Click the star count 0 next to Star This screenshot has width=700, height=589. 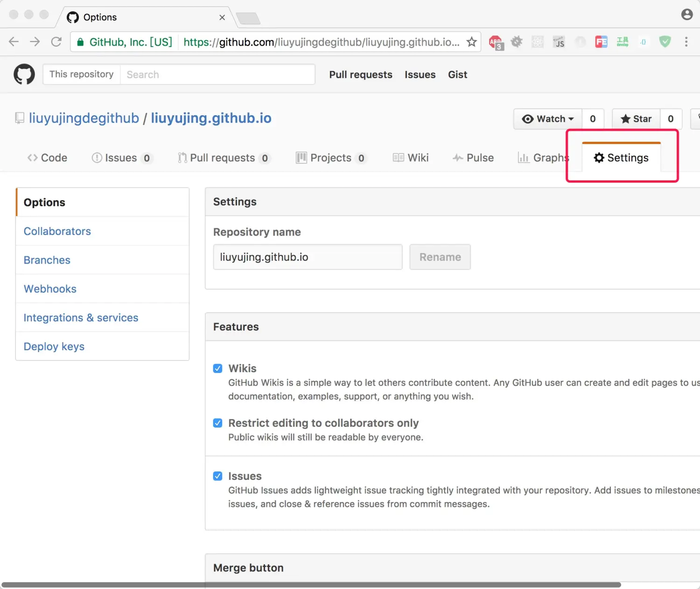point(671,119)
